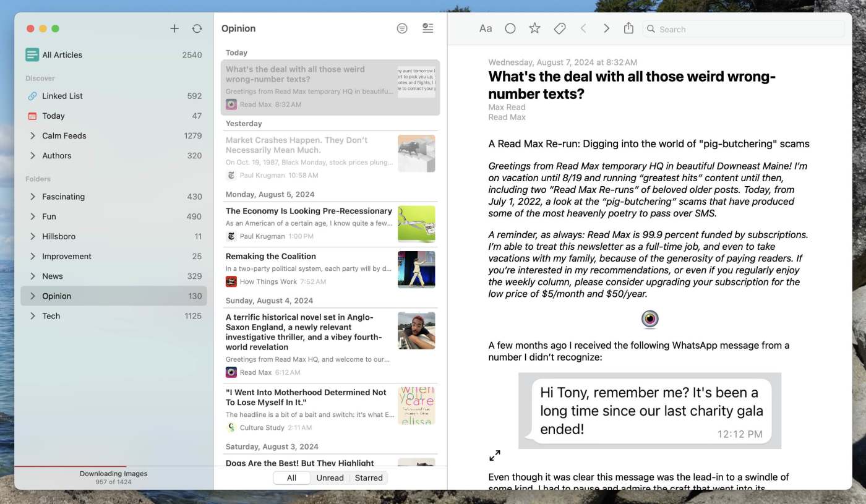
Task: Click the Max Read author name under the headline
Action: [x=507, y=108]
